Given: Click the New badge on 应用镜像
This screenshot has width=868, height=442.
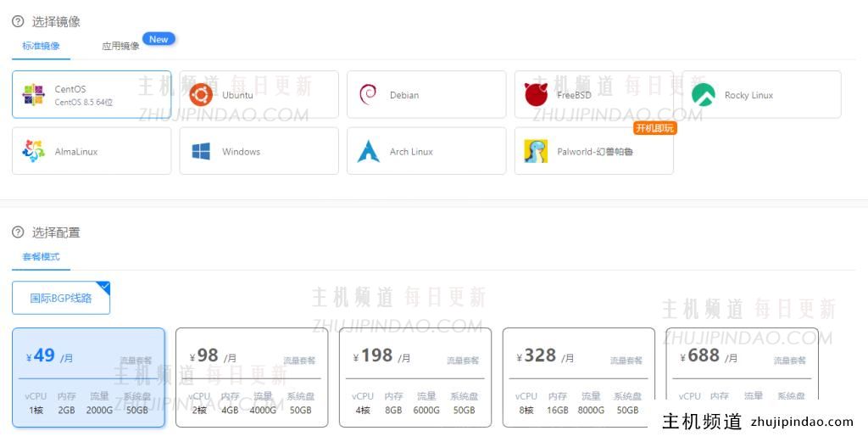Looking at the screenshot, I should pyautogui.click(x=159, y=39).
